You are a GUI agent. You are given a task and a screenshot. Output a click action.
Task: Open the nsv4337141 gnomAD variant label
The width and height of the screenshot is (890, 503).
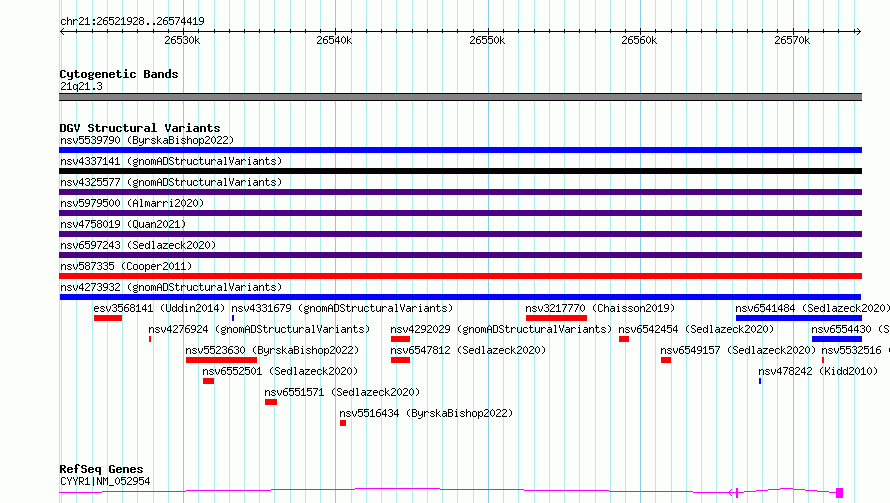[171, 161]
